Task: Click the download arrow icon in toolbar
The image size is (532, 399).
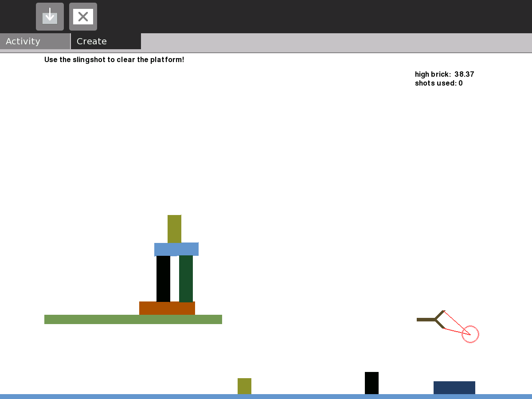Action: click(50, 17)
